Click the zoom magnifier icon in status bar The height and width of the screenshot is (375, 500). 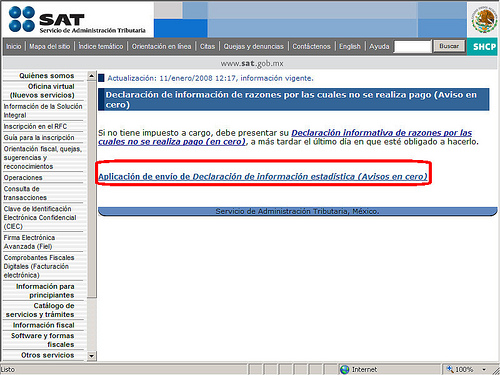450,369
